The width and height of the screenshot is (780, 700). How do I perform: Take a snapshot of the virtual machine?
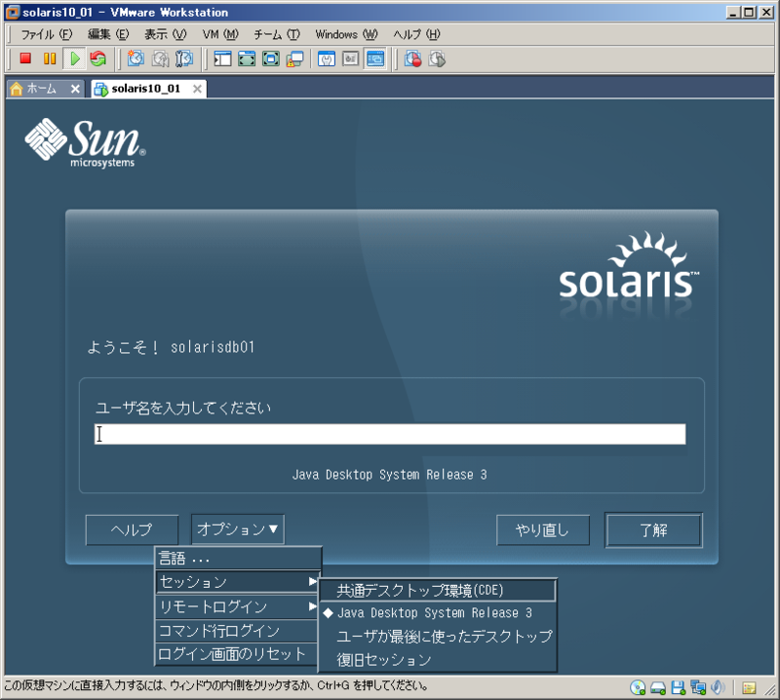point(134,58)
